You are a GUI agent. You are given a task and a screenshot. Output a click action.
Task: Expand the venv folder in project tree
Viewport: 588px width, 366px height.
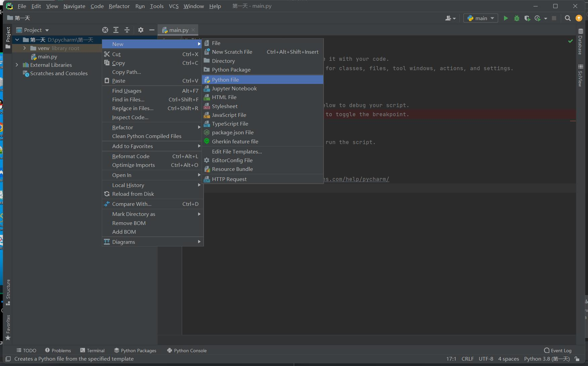25,48
